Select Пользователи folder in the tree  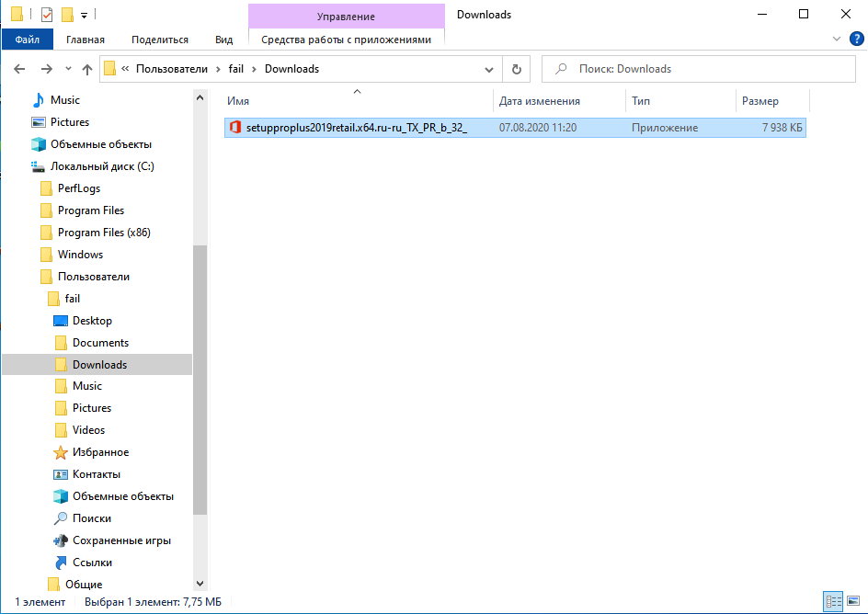(x=94, y=277)
